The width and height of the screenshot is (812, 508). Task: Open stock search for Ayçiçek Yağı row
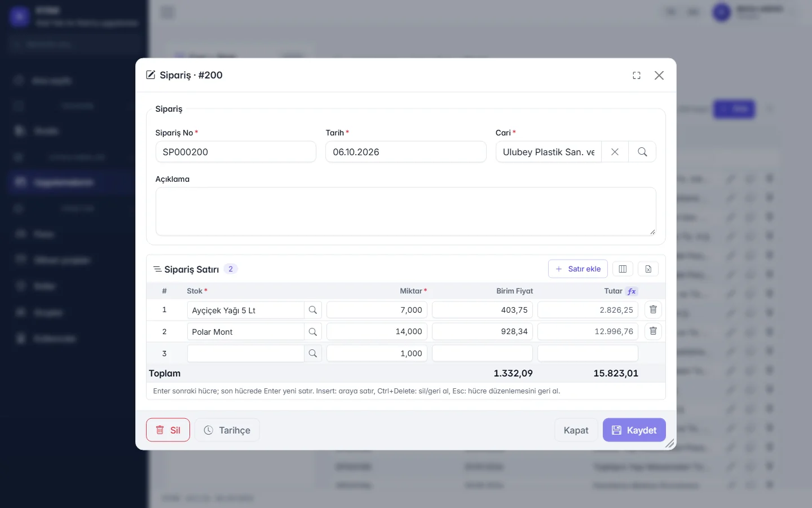pos(313,310)
